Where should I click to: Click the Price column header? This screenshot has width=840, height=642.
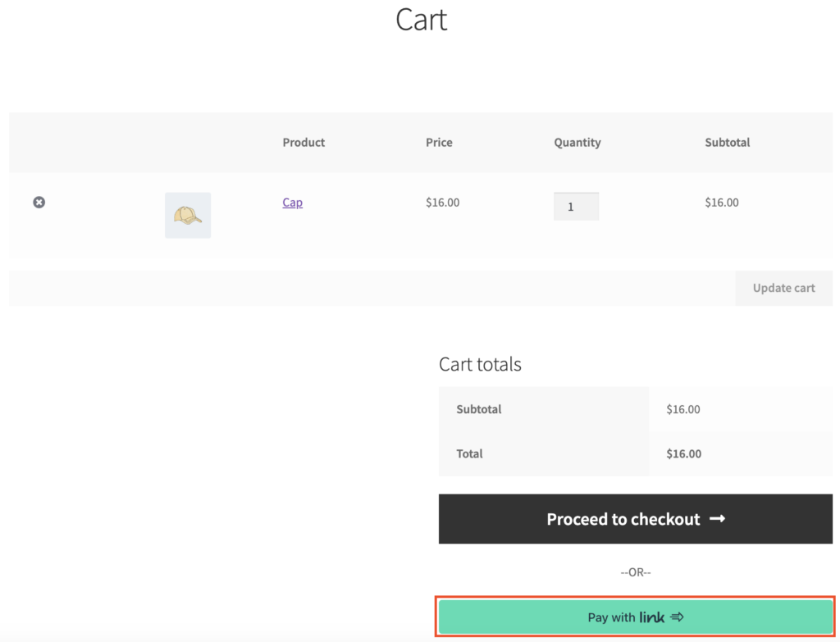coord(439,143)
